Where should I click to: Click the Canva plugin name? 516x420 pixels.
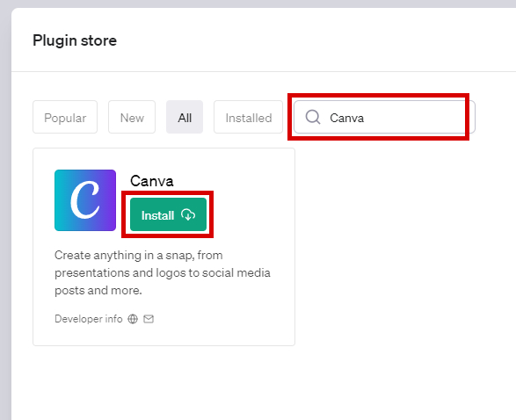coord(152,181)
